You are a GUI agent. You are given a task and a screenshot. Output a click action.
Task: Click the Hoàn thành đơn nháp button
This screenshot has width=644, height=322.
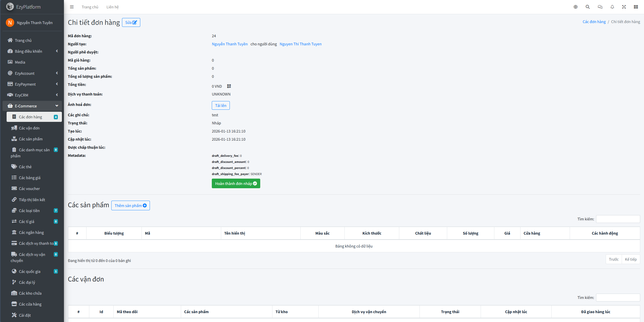coord(236,183)
